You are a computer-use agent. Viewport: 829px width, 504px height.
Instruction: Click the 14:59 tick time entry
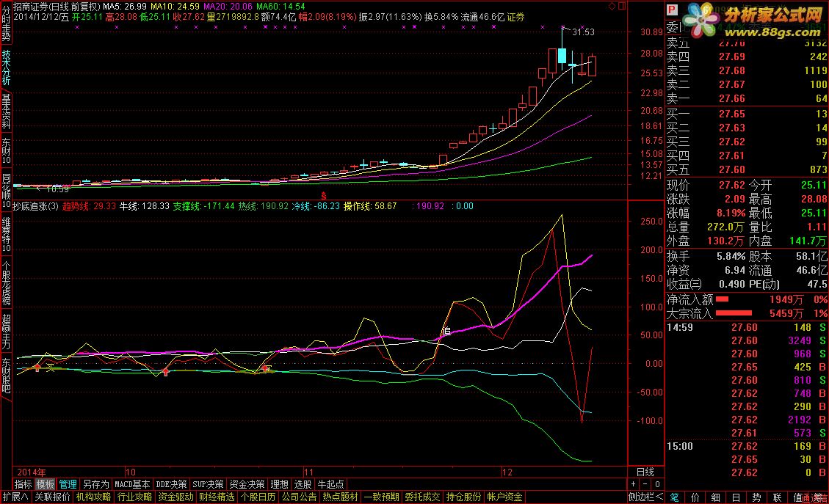(680, 327)
